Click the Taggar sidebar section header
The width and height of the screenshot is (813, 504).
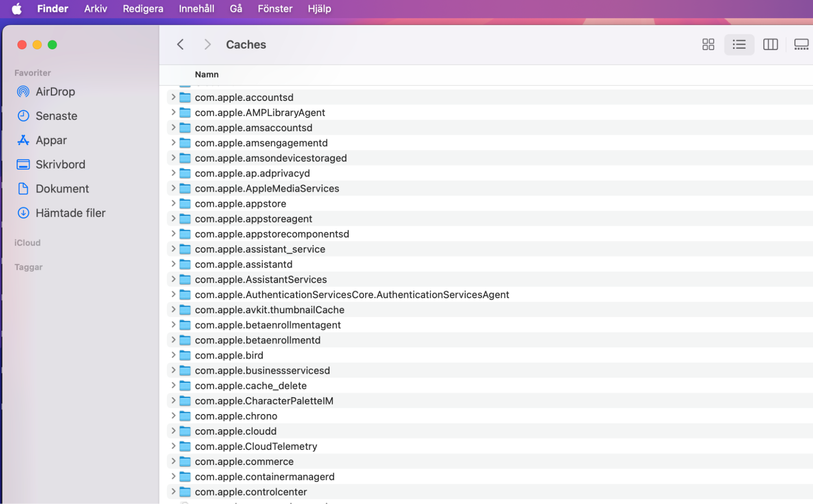[x=28, y=267]
